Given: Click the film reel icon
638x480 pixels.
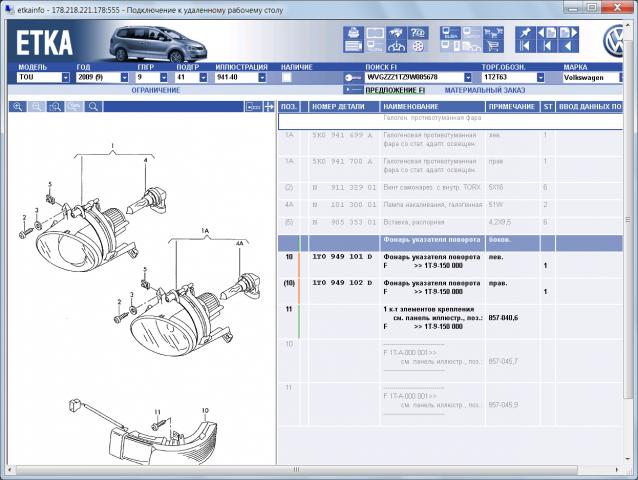Looking at the screenshot, I should pos(417,46).
